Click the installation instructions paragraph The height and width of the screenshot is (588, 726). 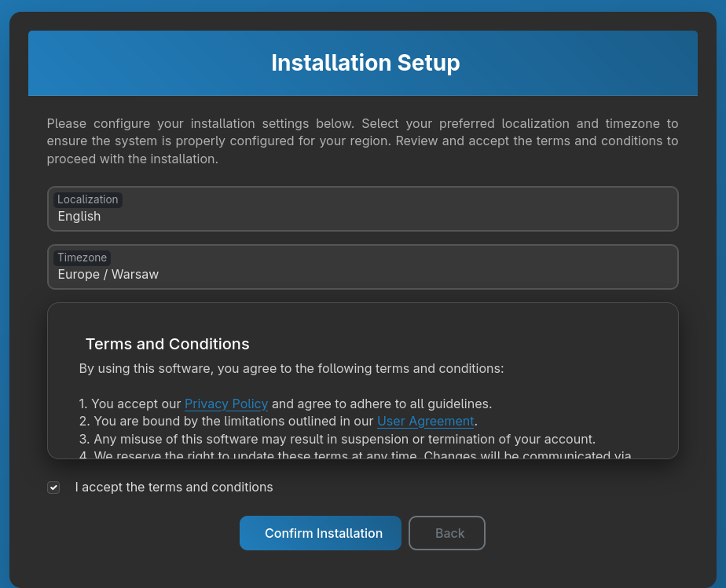point(362,141)
